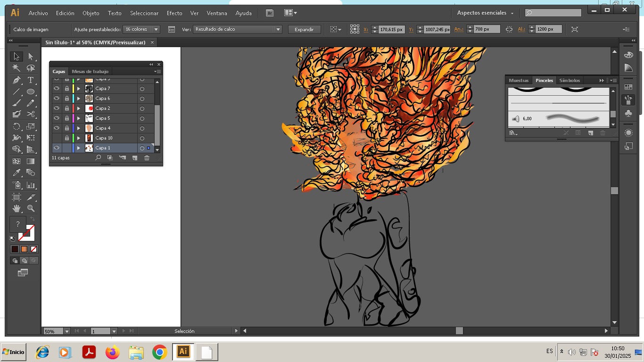The height and width of the screenshot is (362, 644).
Task: Select the Hand tool
Action: click(17, 208)
